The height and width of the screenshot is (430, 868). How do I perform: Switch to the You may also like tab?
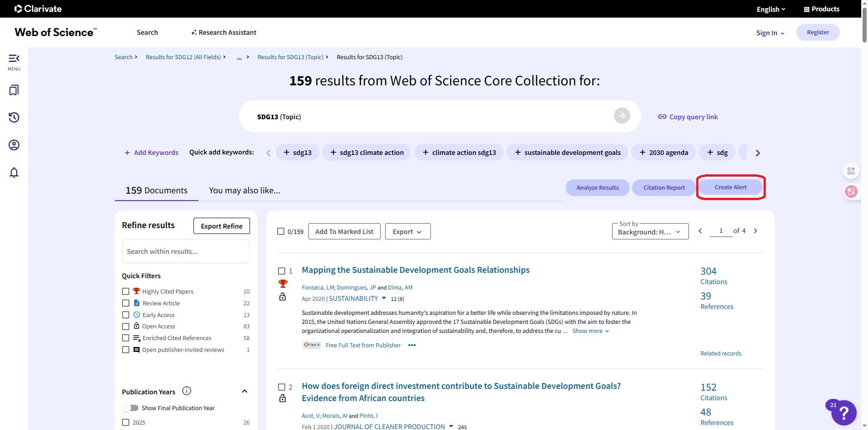point(245,191)
